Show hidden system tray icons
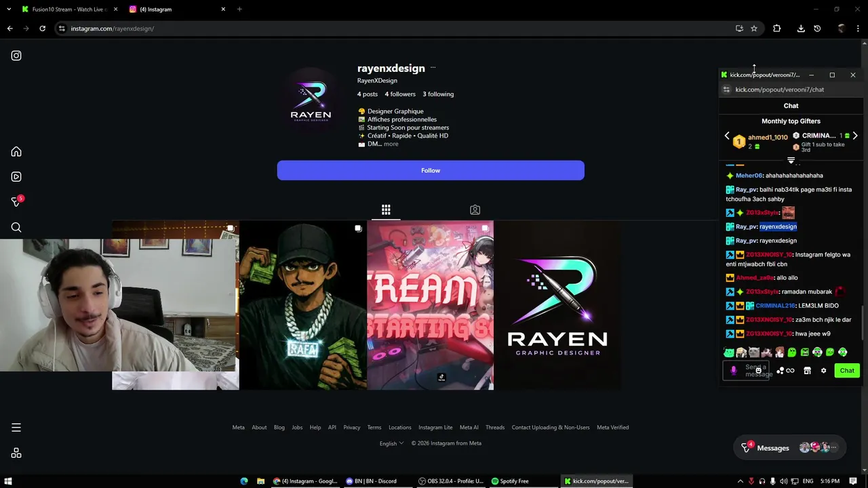The height and width of the screenshot is (488, 868). 740,481
